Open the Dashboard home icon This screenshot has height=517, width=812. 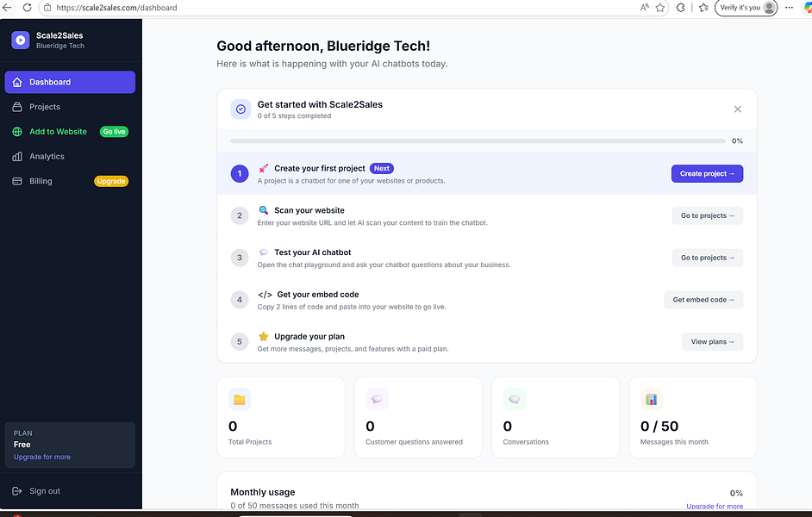17,82
